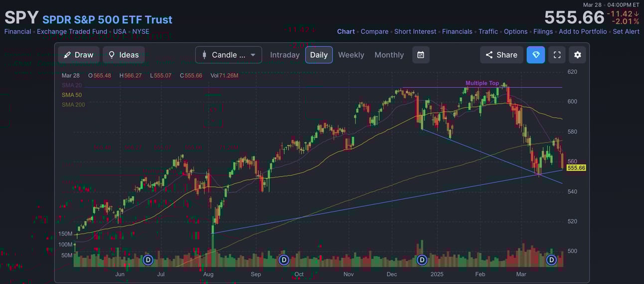The image size is (644, 284).
Task: Open the Draw tool
Action: tap(79, 55)
